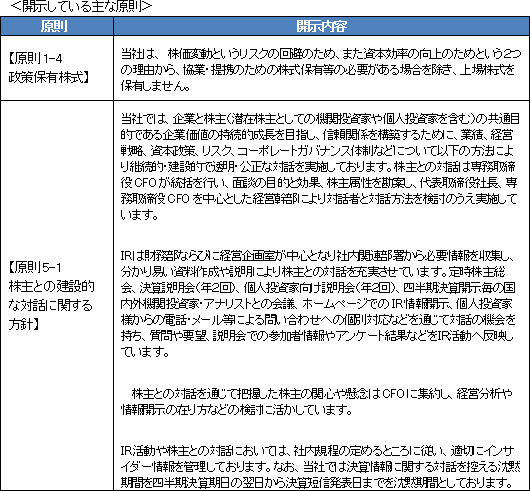Viewport: 530px width, 491px height.
Task: Click the heading 開示している主な原則
Action: tap(81, 6)
